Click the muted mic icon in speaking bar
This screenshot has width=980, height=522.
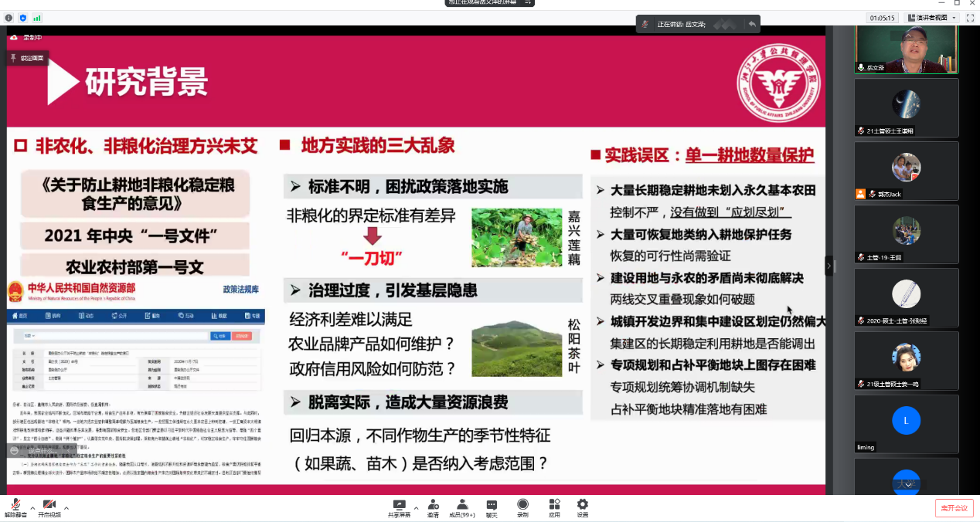click(x=645, y=25)
